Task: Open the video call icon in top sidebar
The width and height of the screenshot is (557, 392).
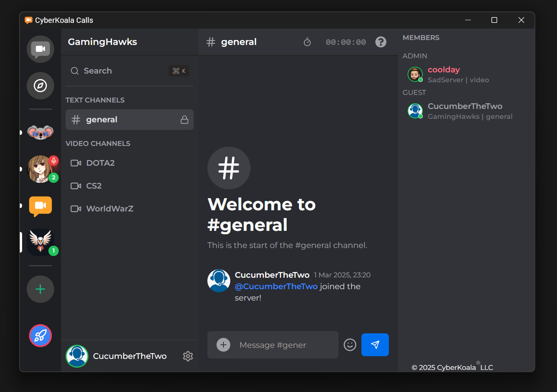Action: (40, 49)
